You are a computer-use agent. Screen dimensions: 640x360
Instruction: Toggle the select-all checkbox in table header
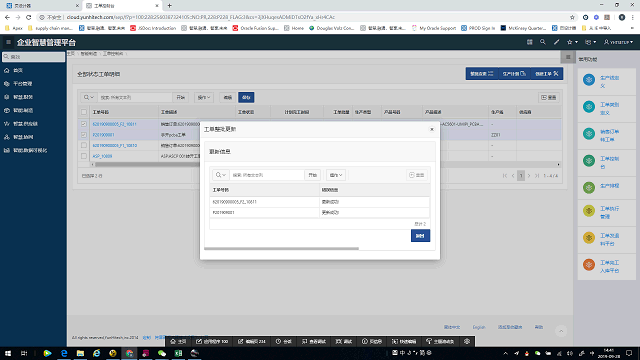[x=84, y=112]
